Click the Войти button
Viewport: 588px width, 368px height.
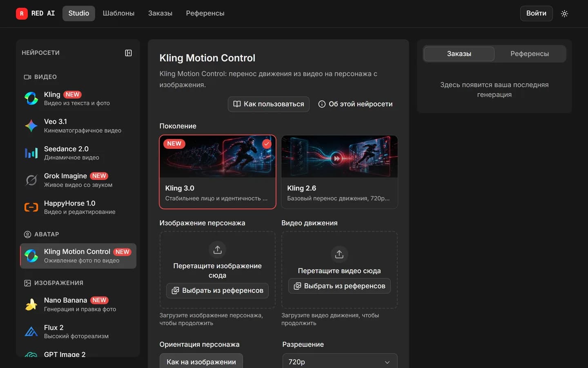click(536, 13)
